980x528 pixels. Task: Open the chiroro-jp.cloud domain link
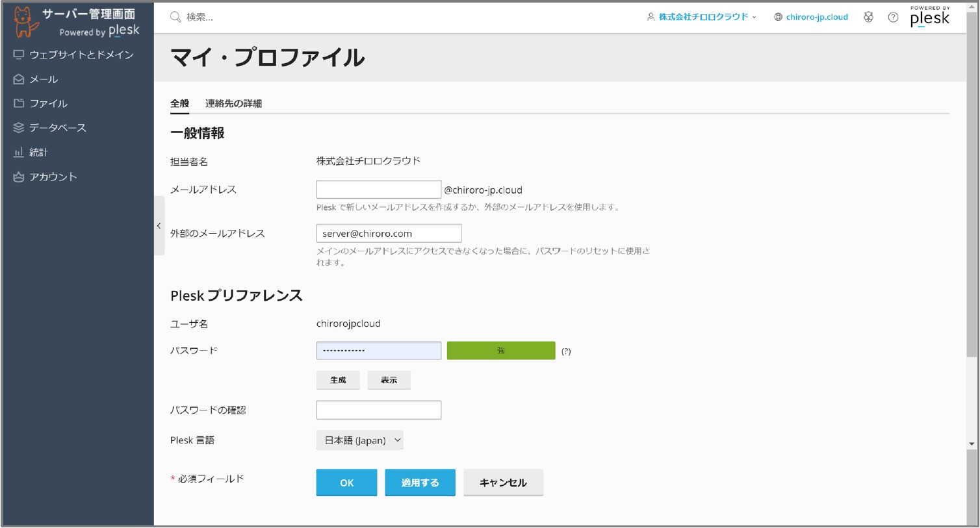click(817, 17)
